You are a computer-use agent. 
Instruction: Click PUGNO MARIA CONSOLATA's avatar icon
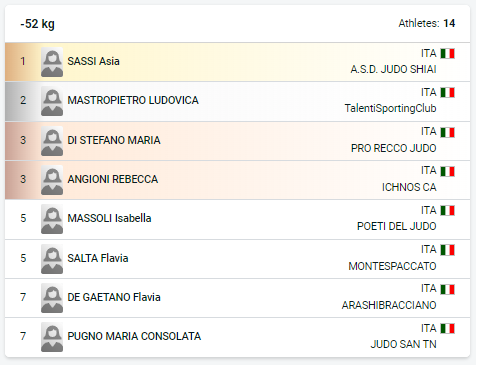(x=52, y=337)
